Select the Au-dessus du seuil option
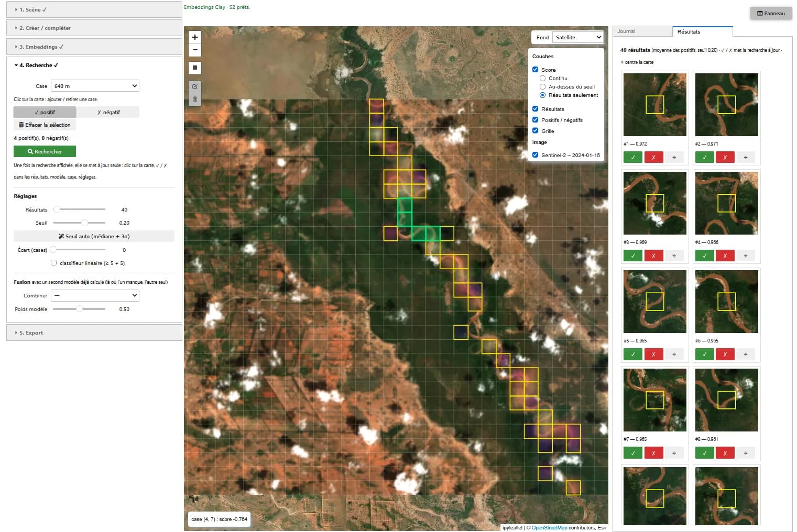This screenshot has height=532, width=797. click(542, 87)
